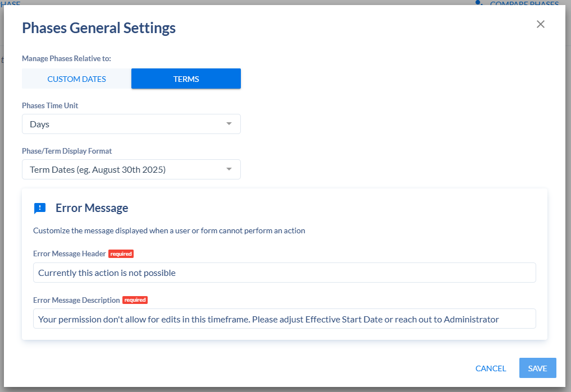Save the phases general settings

coord(537,368)
